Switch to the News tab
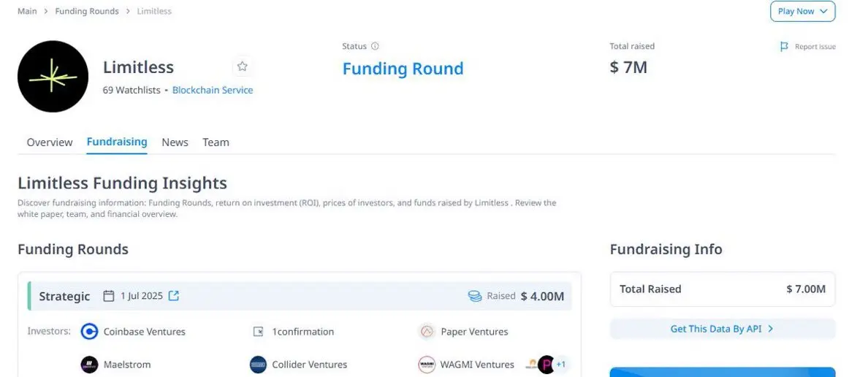Image resolution: width=868 pixels, height=377 pixels. point(175,142)
